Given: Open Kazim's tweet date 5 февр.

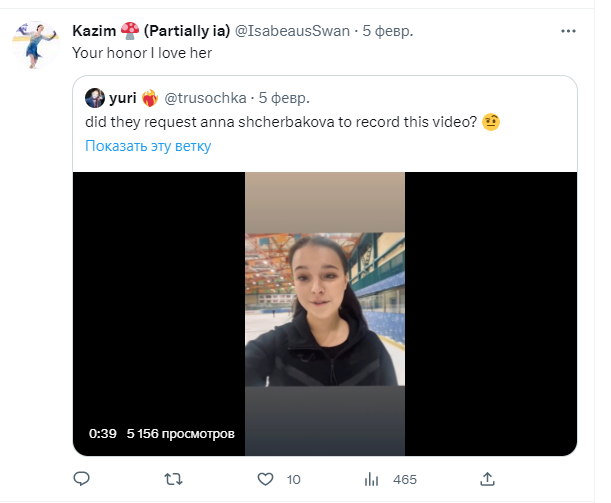Looking at the screenshot, I should point(388,31).
